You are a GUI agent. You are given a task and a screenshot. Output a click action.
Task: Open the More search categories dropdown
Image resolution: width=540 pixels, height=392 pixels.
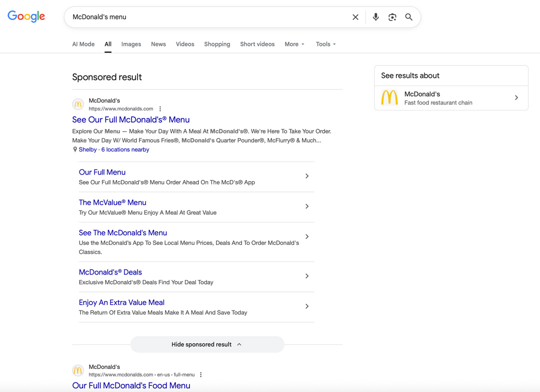point(294,44)
